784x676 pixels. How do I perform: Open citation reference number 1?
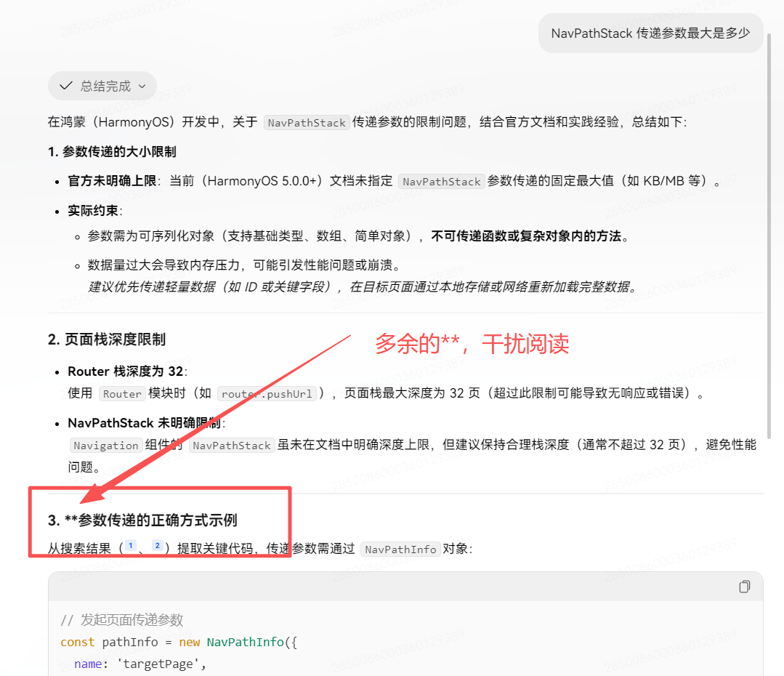(131, 545)
